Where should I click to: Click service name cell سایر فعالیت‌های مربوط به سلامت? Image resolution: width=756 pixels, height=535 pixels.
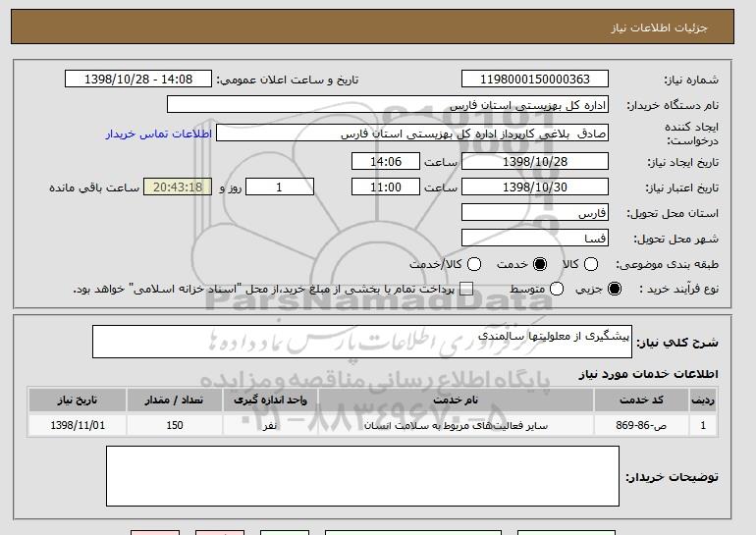coord(456,425)
